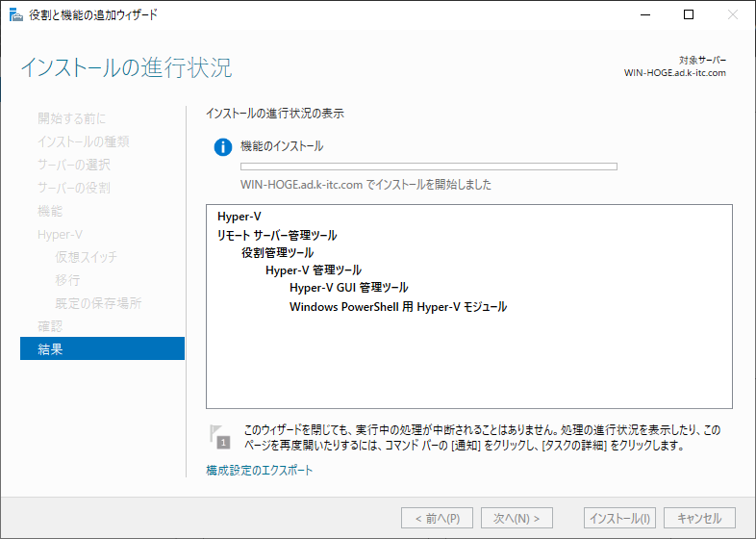Click the インストールの進行状況の表示 heading
Image resolution: width=756 pixels, height=539 pixels.
click(275, 114)
